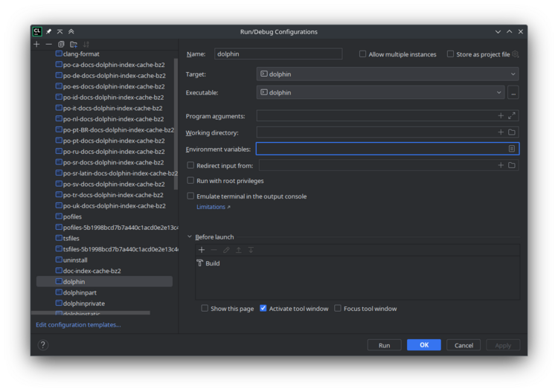The image size is (558, 392).
Task: Add a new run configuration
Action: point(36,45)
